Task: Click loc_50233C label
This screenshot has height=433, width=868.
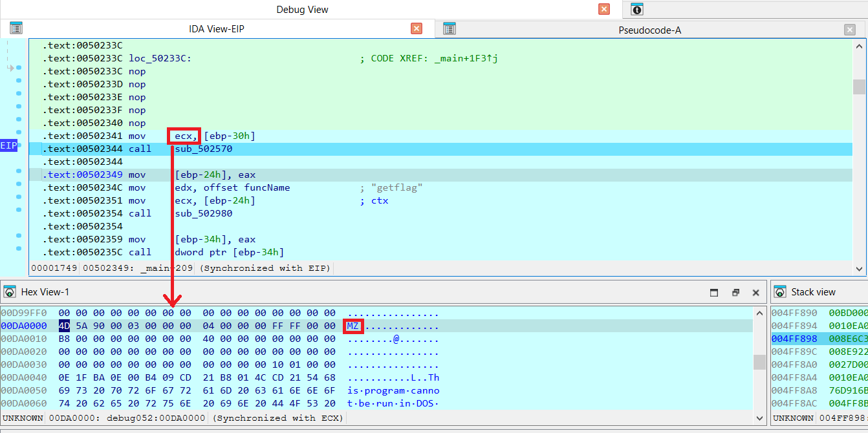Action: click(x=160, y=58)
